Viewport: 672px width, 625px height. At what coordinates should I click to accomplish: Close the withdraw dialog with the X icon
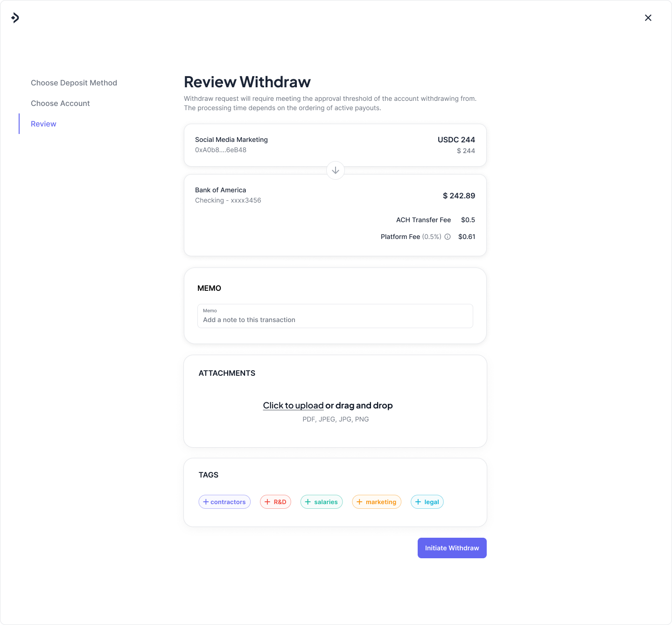648,18
